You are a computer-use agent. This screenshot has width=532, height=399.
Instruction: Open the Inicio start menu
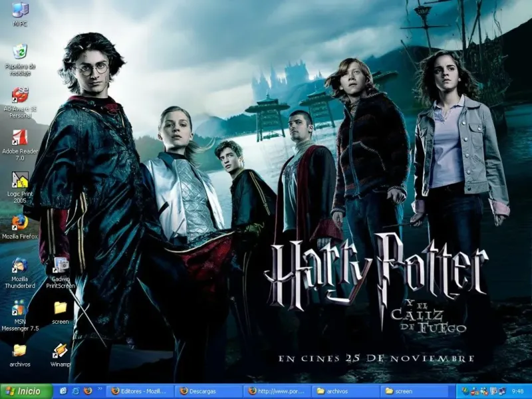[x=27, y=391]
